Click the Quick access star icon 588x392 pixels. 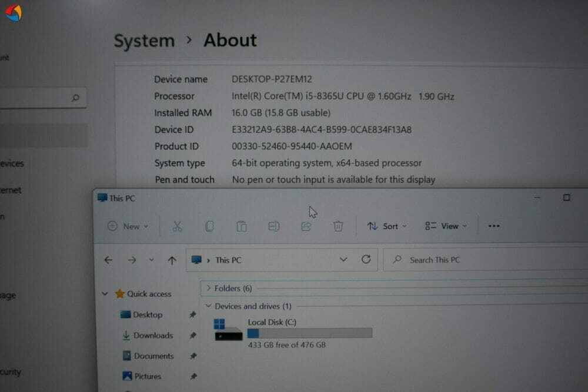119,293
